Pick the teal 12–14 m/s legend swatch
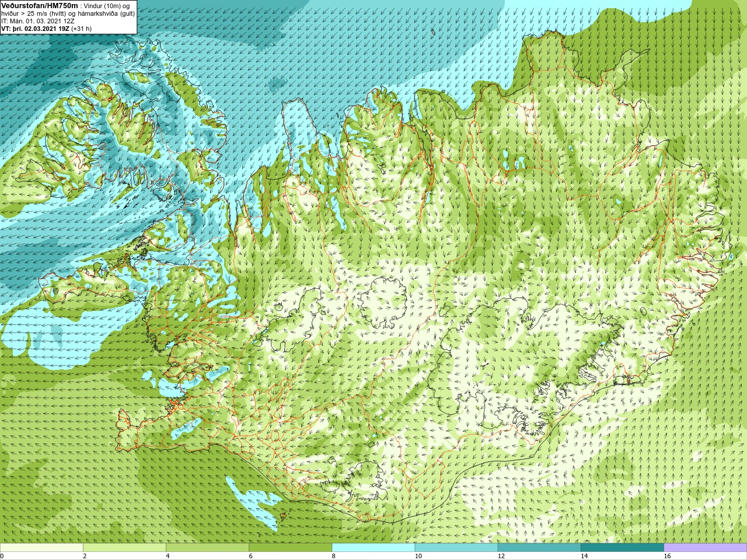Image resolution: width=747 pixels, height=560 pixels. click(x=539, y=548)
